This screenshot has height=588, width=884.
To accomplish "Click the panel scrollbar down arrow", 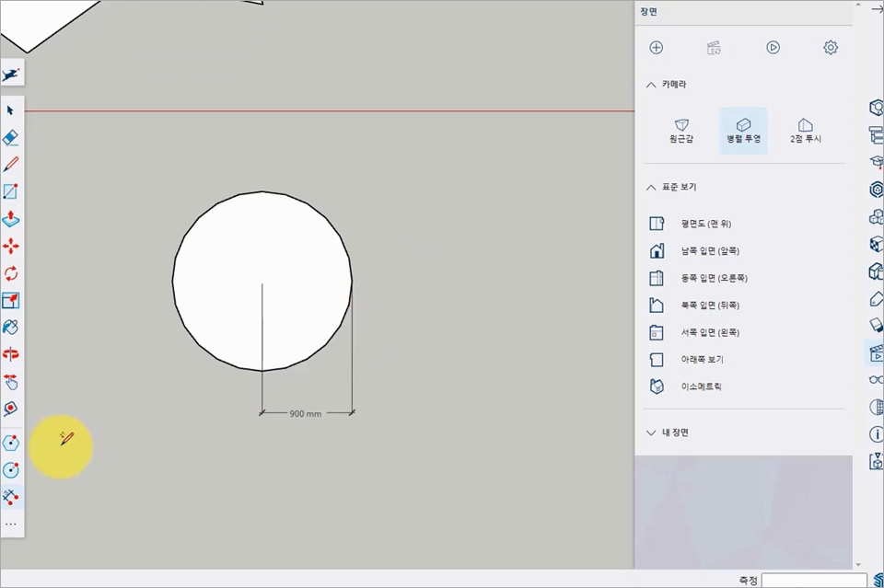I will coord(858,564).
